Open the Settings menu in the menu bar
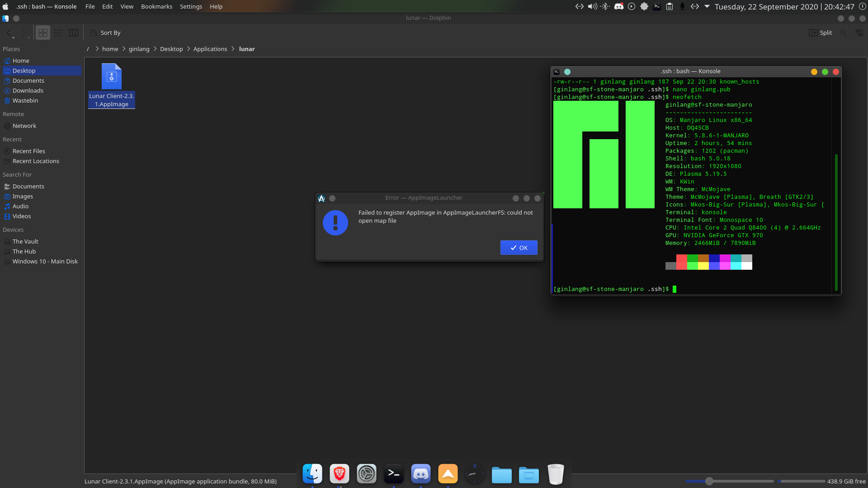Image resolution: width=868 pixels, height=488 pixels. pyautogui.click(x=191, y=6)
